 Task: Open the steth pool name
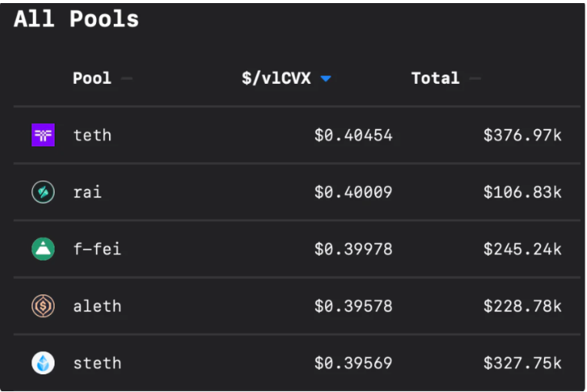coord(98,363)
